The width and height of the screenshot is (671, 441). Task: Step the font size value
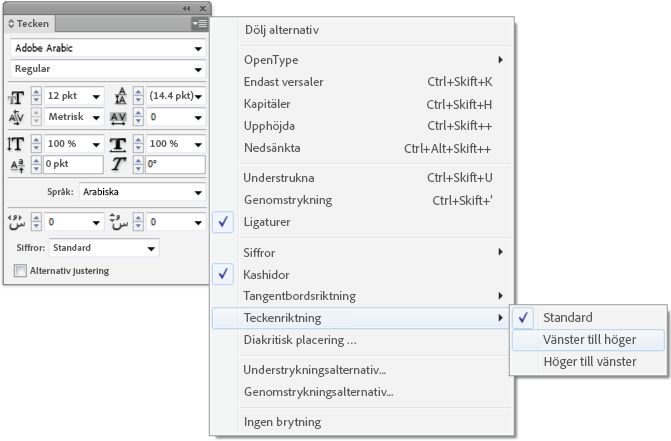tap(36, 96)
